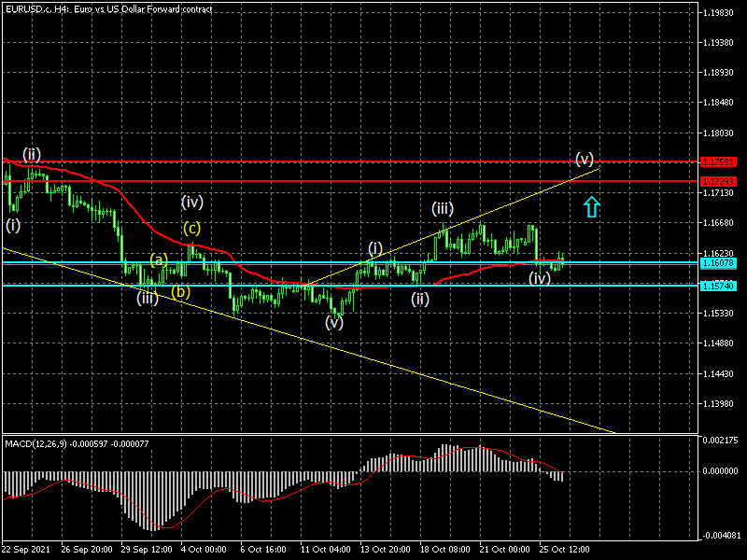Viewport: 747px width, 560px height.
Task: Select the (iii) label below yellow (a)
Action: click(x=148, y=298)
